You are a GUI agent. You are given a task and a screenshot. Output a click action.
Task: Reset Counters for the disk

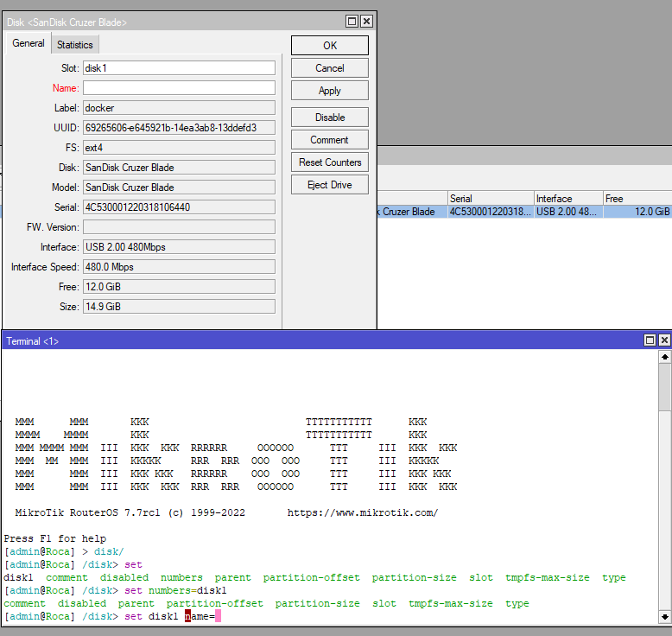[330, 162]
